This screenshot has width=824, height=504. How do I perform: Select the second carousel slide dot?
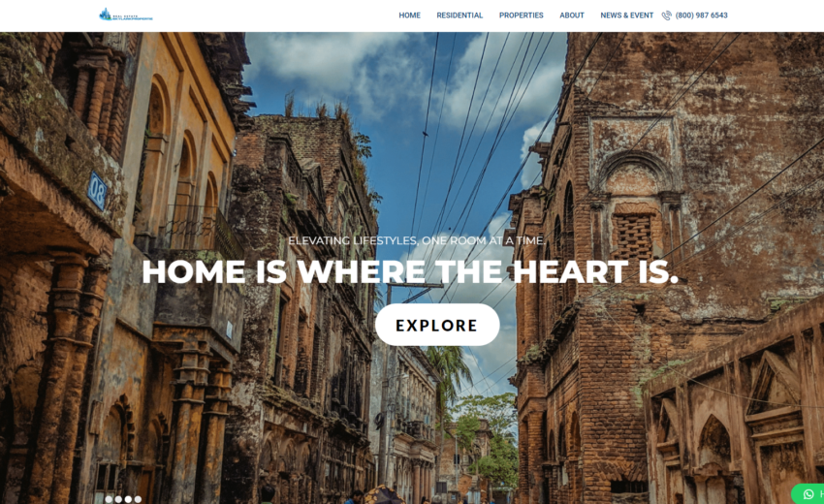click(118, 499)
